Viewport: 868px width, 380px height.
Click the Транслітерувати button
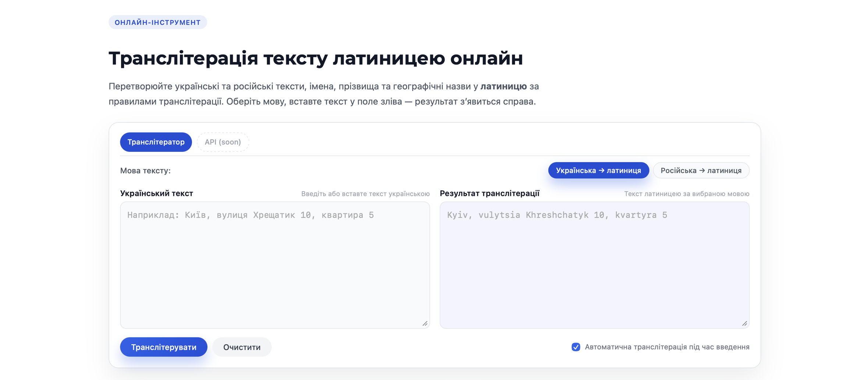coord(164,347)
